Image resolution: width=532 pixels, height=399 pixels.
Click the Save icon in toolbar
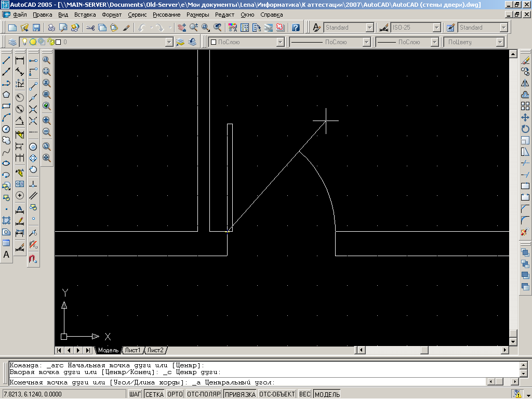coord(36,28)
